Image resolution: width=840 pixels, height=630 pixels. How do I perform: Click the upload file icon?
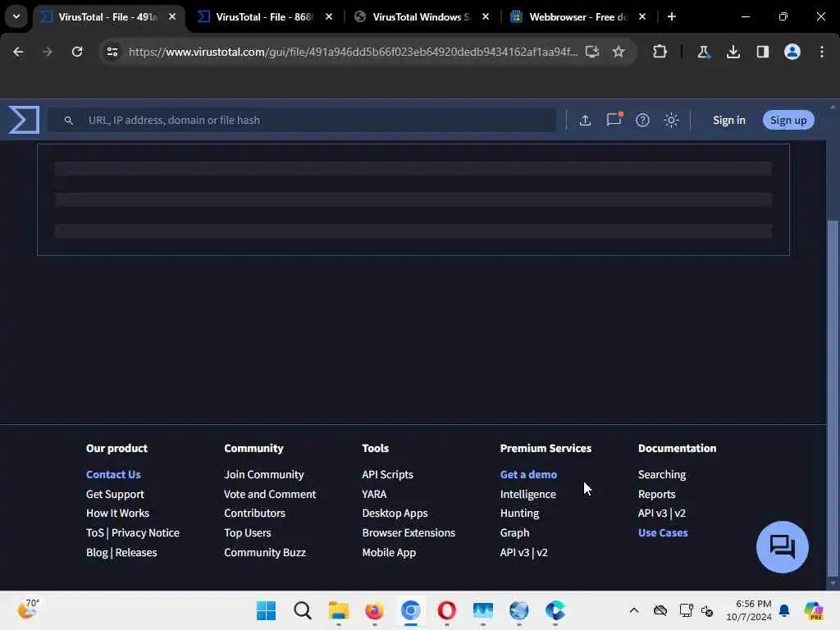pyautogui.click(x=585, y=120)
